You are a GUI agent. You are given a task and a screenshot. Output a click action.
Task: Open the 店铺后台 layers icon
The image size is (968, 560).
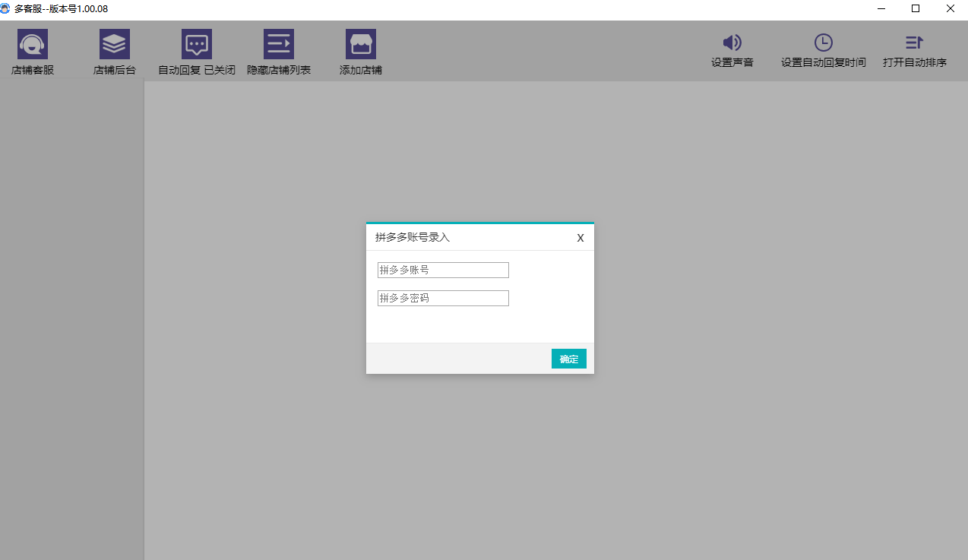click(115, 44)
